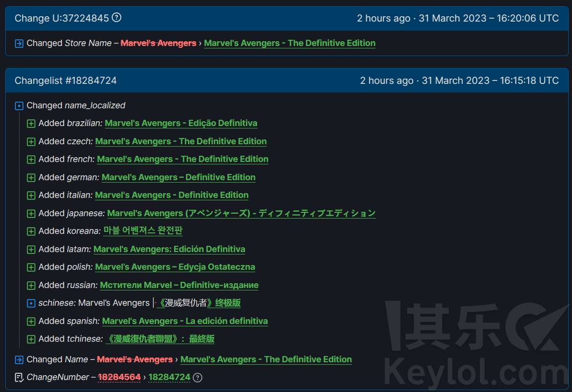
Task: Open old change number 18284564
Action: pyautogui.click(x=119, y=377)
